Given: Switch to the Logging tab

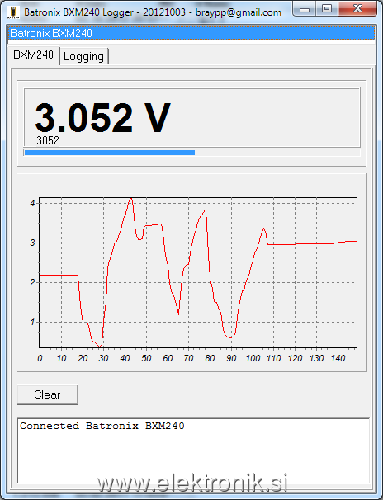Looking at the screenshot, I should click(x=83, y=56).
